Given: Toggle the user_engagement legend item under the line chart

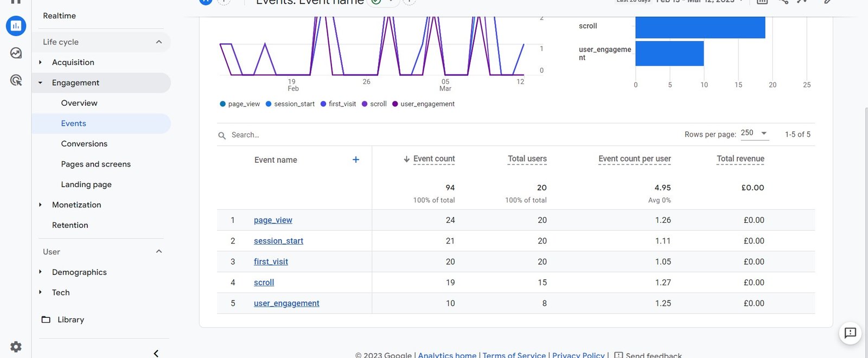Looking at the screenshot, I should tap(423, 104).
